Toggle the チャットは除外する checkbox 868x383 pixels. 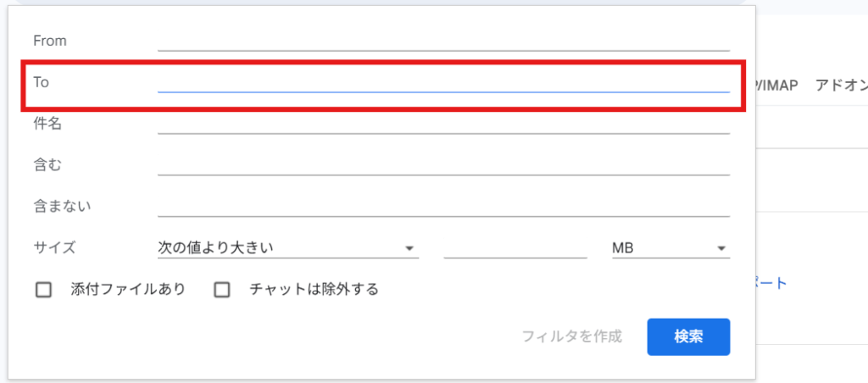pos(222,290)
